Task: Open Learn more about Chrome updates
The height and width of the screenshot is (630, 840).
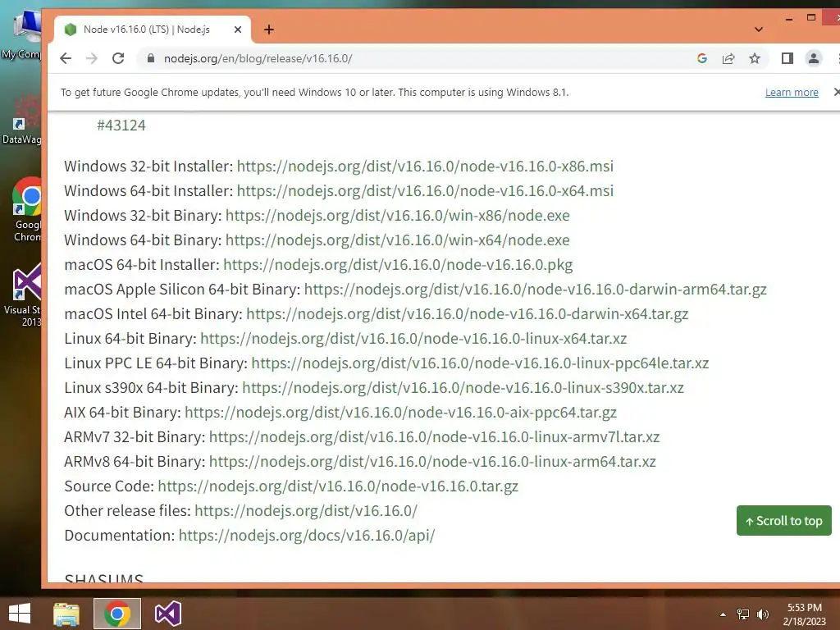Action: pos(792,92)
